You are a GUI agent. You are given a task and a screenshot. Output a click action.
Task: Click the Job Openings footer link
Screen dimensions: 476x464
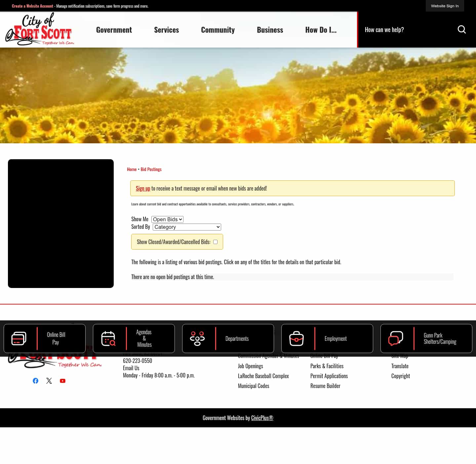[x=251, y=366]
